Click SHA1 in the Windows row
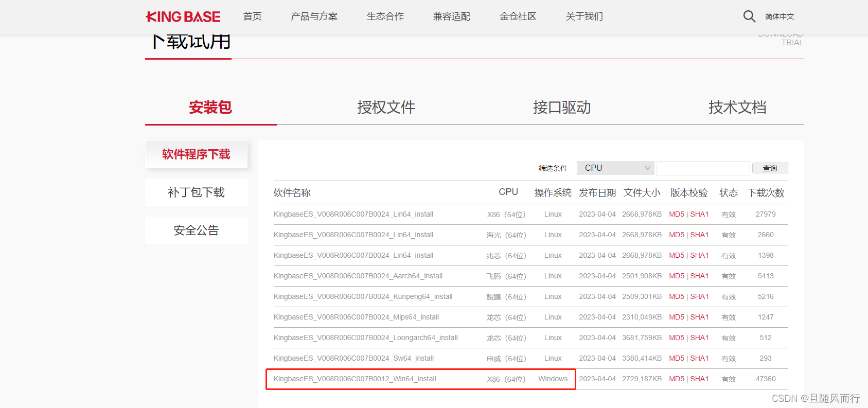 [x=699, y=379]
